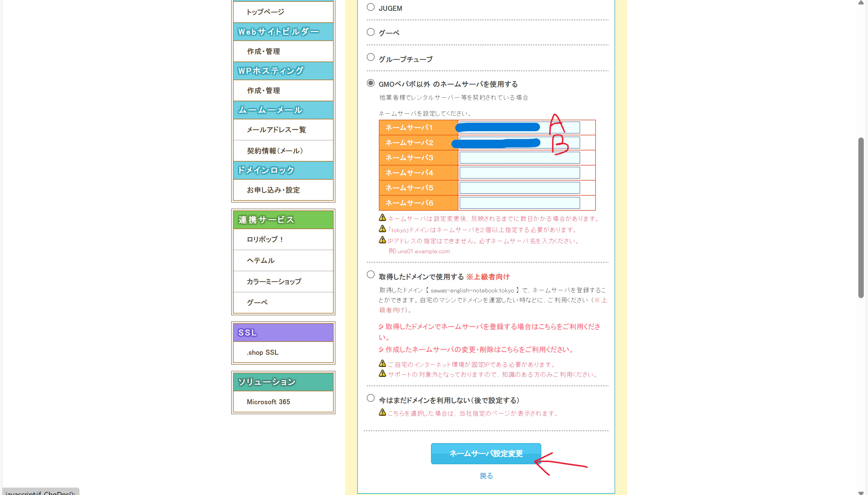Focus the ネームサーバ6 input field
The image size is (868, 495).
[520, 203]
